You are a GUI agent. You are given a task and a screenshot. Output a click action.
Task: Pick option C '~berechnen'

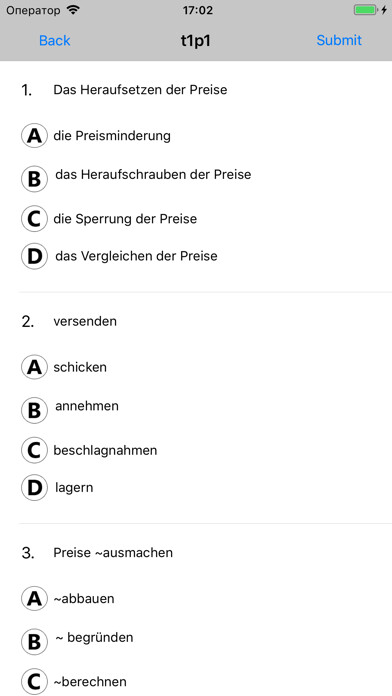pos(34,682)
